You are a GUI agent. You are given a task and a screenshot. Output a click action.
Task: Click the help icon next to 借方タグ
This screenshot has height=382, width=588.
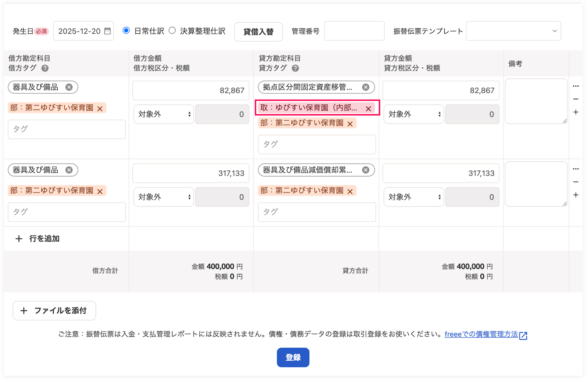[x=44, y=68]
